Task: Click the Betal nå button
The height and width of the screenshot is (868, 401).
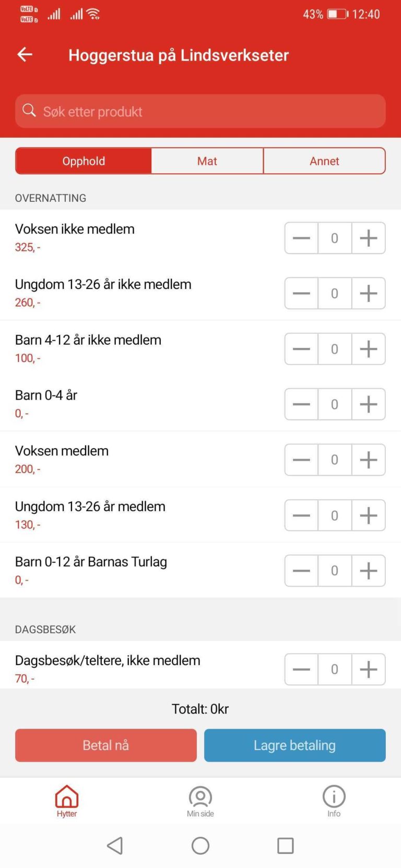Action: point(106,745)
